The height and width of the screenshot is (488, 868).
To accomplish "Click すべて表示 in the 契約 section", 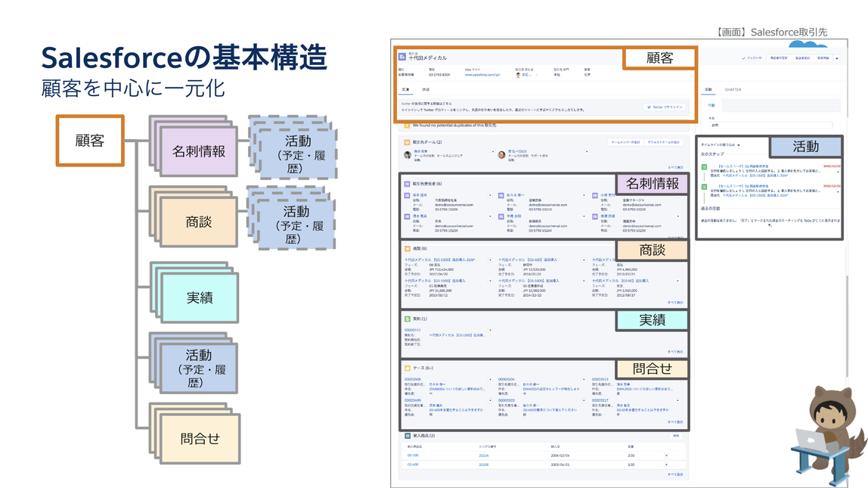I will (675, 352).
